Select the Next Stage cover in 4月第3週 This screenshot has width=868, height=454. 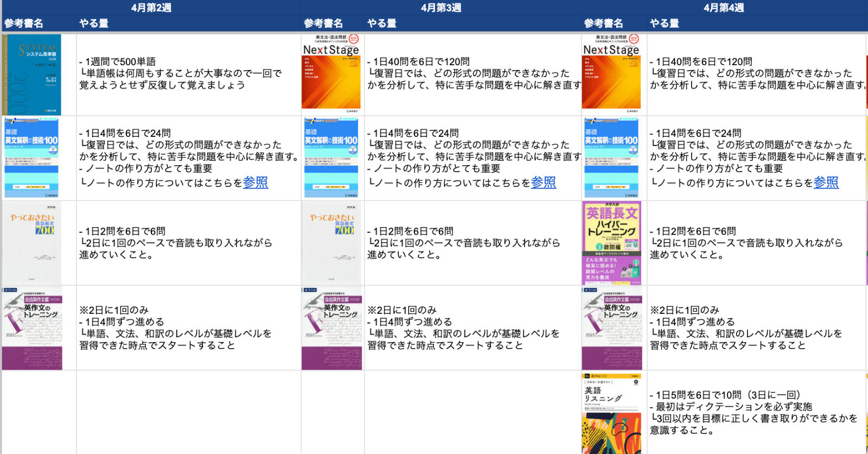point(331,74)
